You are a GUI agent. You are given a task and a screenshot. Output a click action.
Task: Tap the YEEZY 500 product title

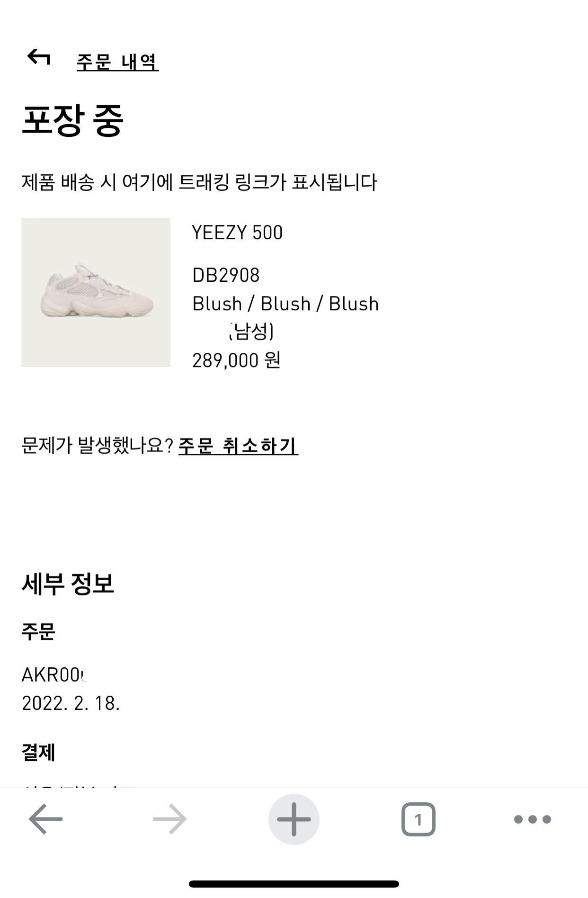click(x=237, y=233)
